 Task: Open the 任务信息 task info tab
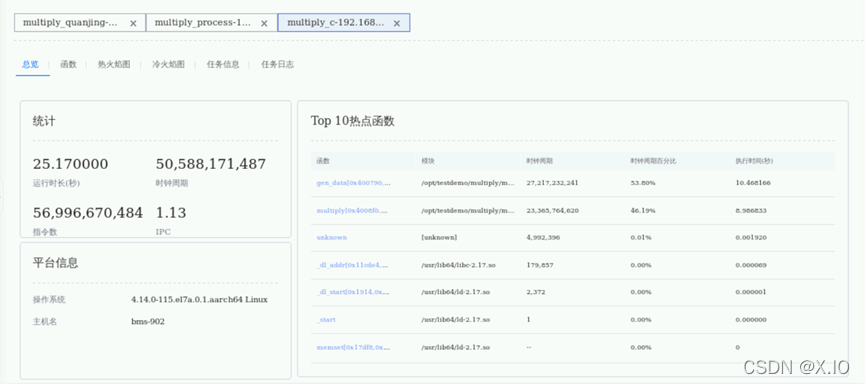[223, 65]
